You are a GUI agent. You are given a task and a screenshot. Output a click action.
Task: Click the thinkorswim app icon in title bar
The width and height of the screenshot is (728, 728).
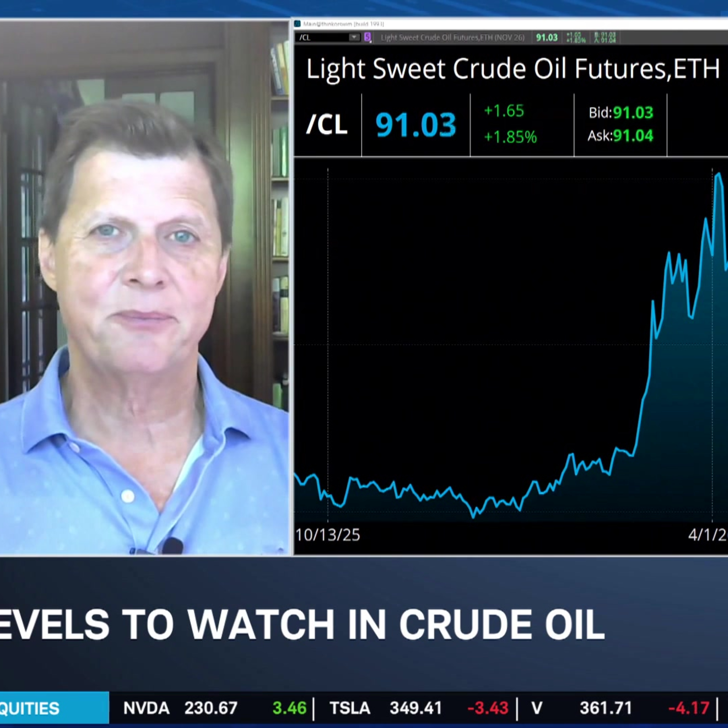(x=298, y=24)
